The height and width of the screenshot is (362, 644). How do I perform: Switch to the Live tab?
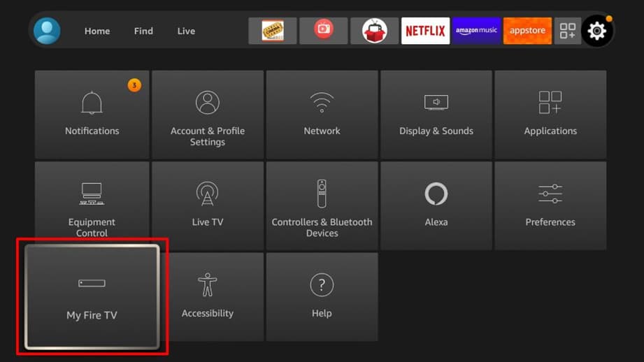click(x=186, y=31)
